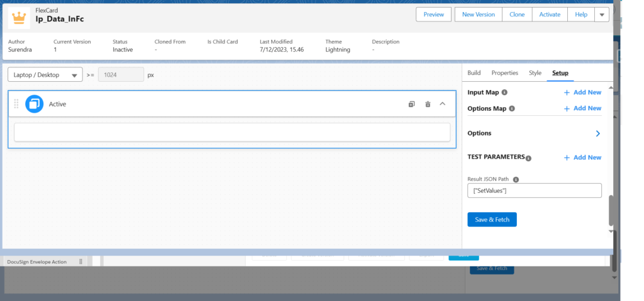Open the Help button

pos(581,14)
